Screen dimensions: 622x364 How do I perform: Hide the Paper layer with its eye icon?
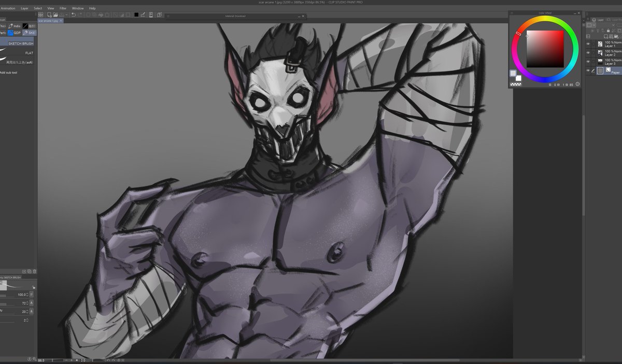pyautogui.click(x=588, y=71)
